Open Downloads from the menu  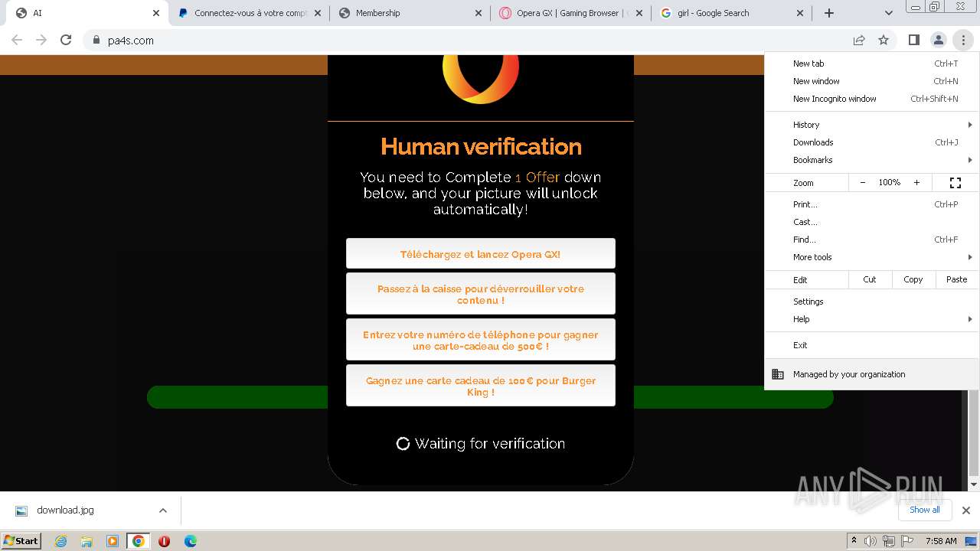(x=872, y=142)
